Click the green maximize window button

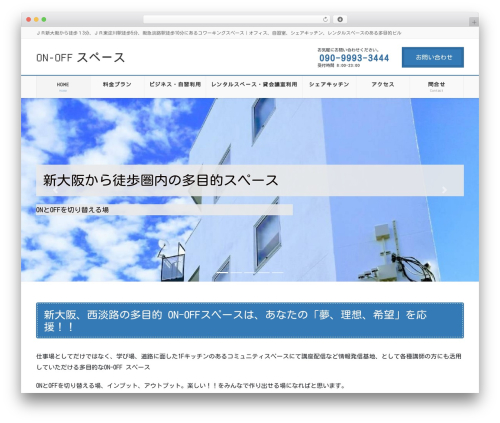[x=44, y=20]
